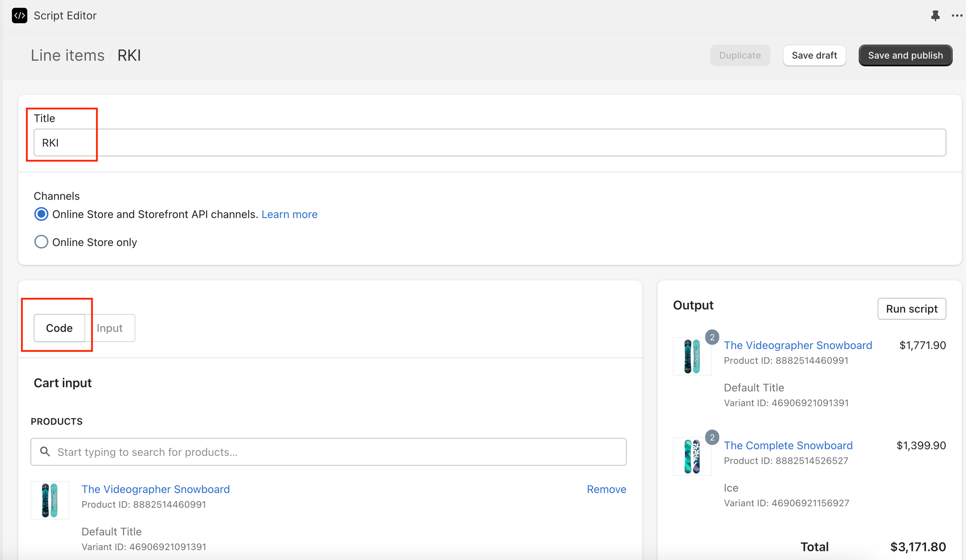The width and height of the screenshot is (966, 560).
Task: Open The Complete Snowboard link in Output
Action: tap(788, 445)
